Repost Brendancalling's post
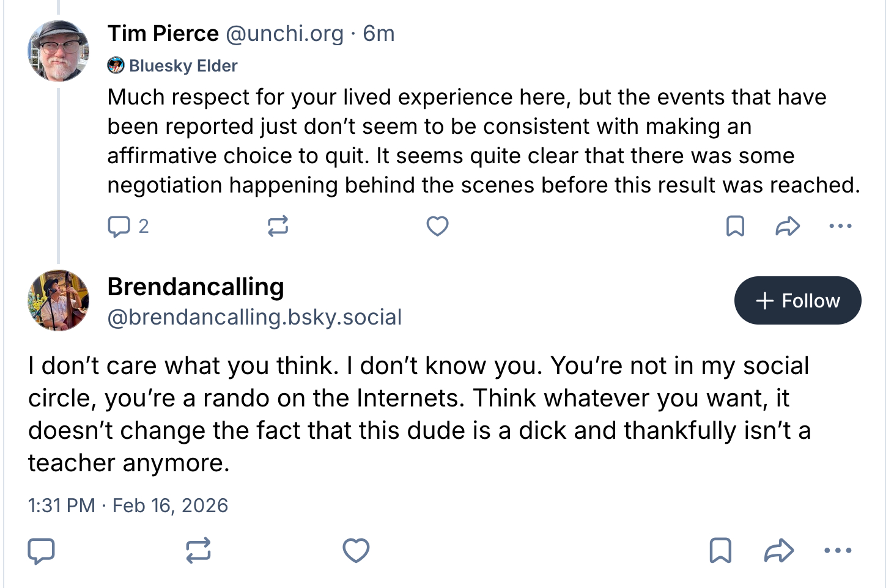Viewport: 894px width, 588px height. click(x=198, y=551)
